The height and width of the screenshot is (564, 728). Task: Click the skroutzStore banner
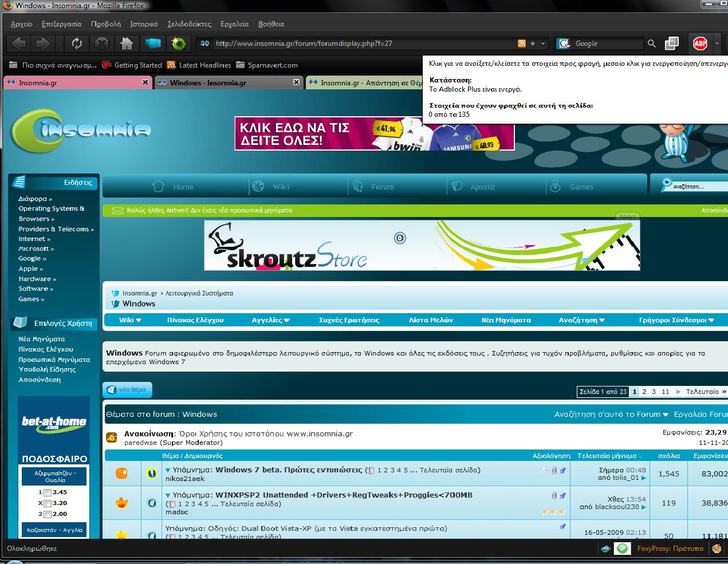[x=422, y=245]
